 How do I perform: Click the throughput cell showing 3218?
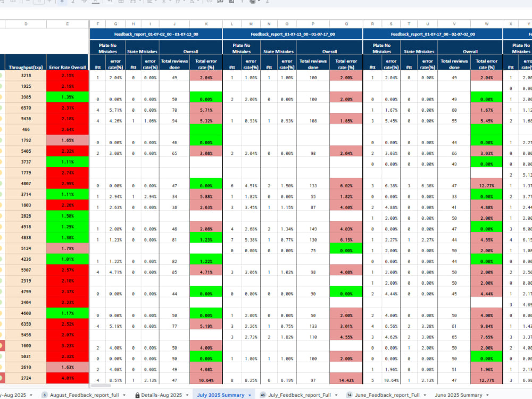(x=26, y=76)
